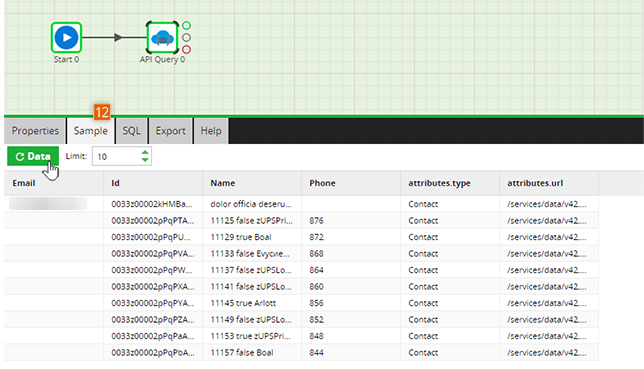Select the Start 0 node icon
This screenshot has width=644, height=369.
[66, 37]
